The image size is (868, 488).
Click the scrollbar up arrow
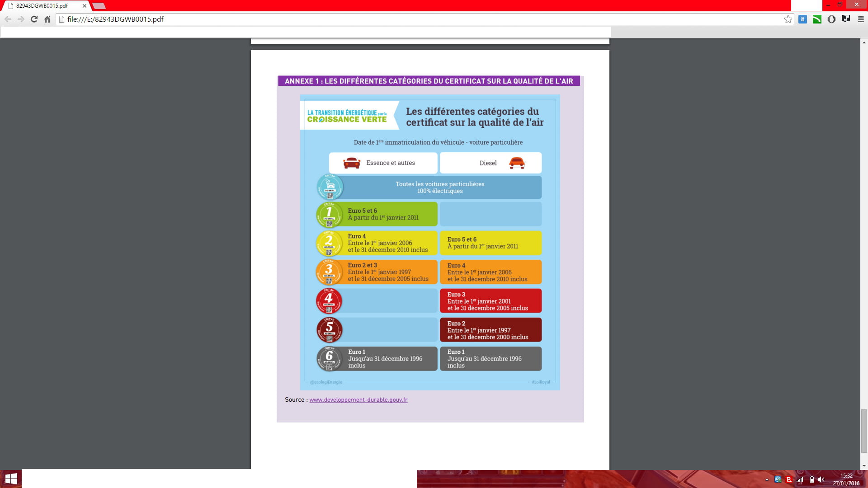[x=864, y=42]
